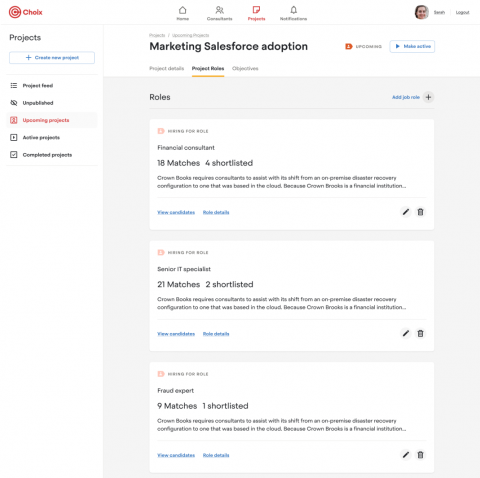Click '1 shortlisted' text
The width and height of the screenshot is (480, 478).
coord(225,406)
